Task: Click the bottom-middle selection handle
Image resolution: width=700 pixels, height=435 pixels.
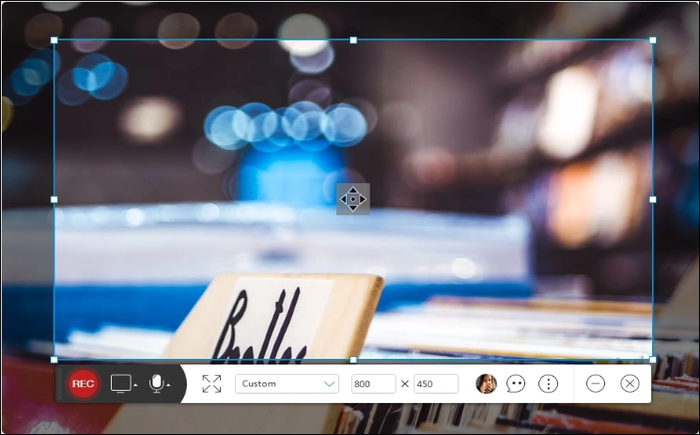Action: pyautogui.click(x=354, y=360)
